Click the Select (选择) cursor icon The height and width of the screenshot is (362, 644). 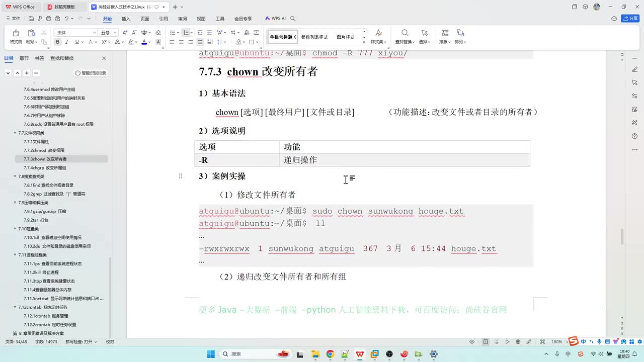click(x=424, y=33)
